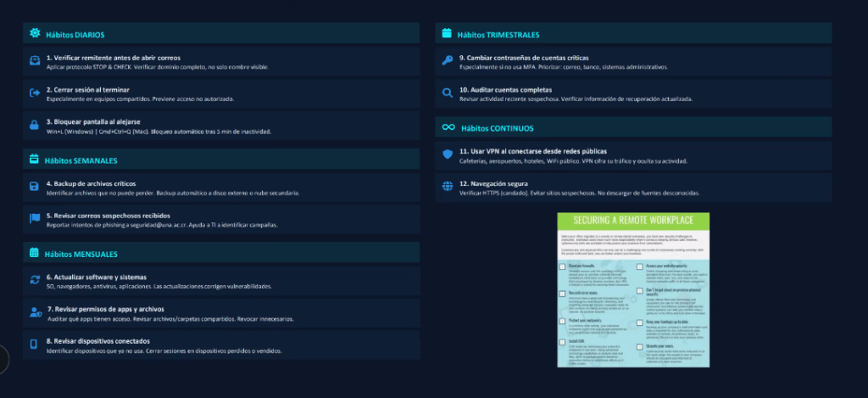Select the Hábitos SEMANALES section header
The height and width of the screenshot is (398, 868).
point(81,160)
